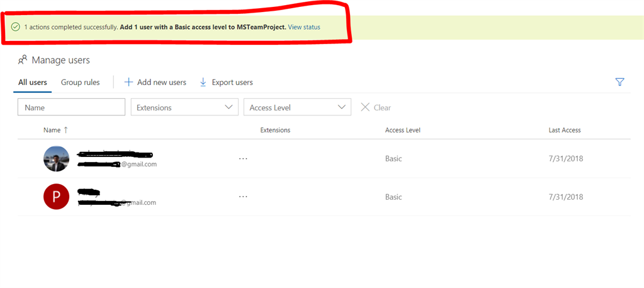Screen dimensions: 644x288
Task: Open ellipsis menu for the photo-avatar user
Action: [x=243, y=158]
